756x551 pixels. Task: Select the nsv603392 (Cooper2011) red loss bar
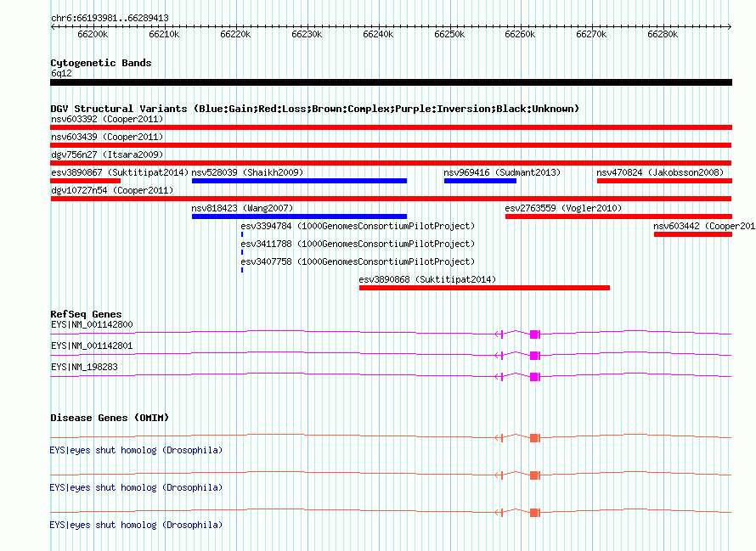pyautogui.click(x=391, y=127)
